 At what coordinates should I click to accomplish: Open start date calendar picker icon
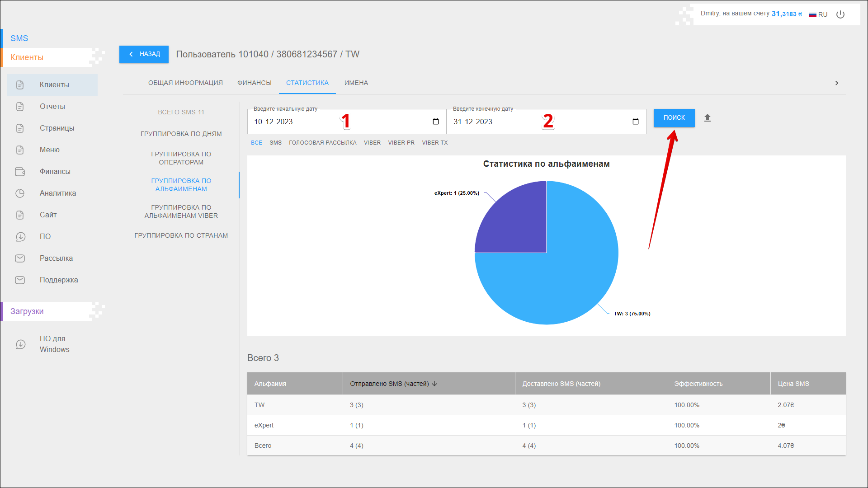coord(436,122)
